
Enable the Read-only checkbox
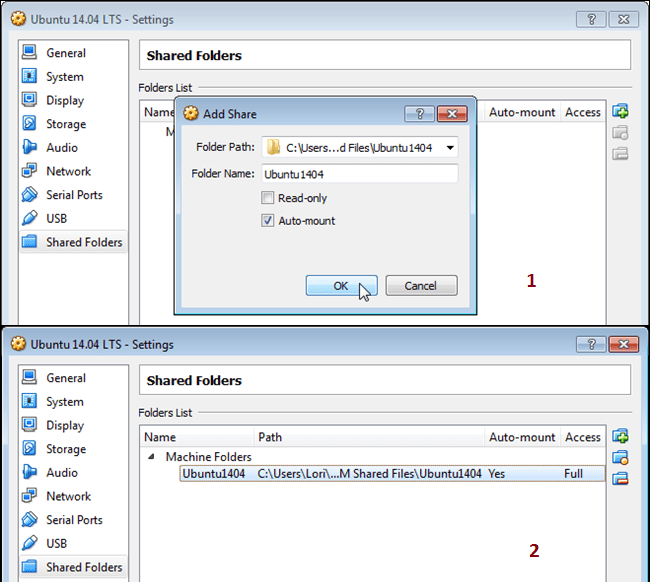[268, 198]
